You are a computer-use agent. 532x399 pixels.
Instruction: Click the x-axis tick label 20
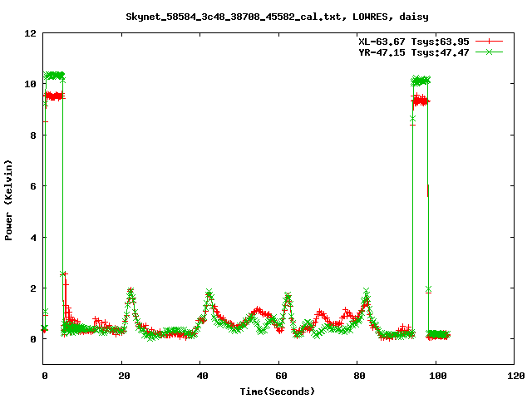point(124,376)
